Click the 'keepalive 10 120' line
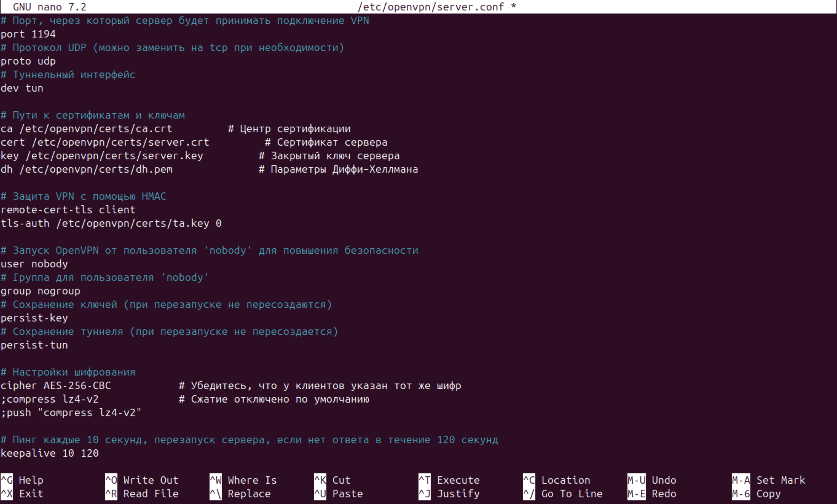This screenshot has width=837, height=504. pyautogui.click(x=49, y=453)
